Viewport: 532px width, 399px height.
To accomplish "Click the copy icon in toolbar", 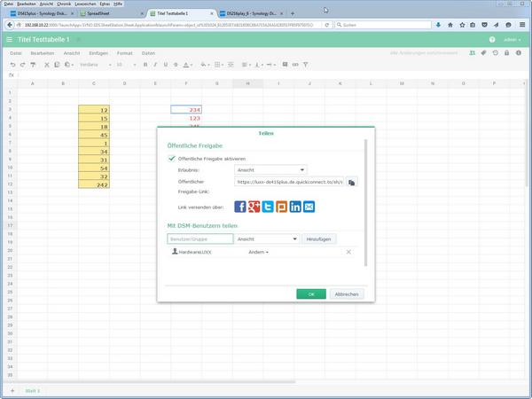I will point(57,65).
